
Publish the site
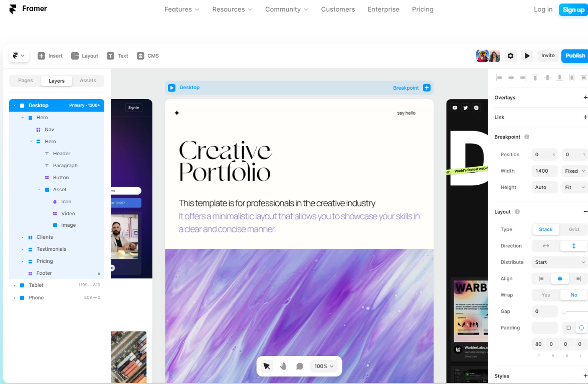click(574, 56)
